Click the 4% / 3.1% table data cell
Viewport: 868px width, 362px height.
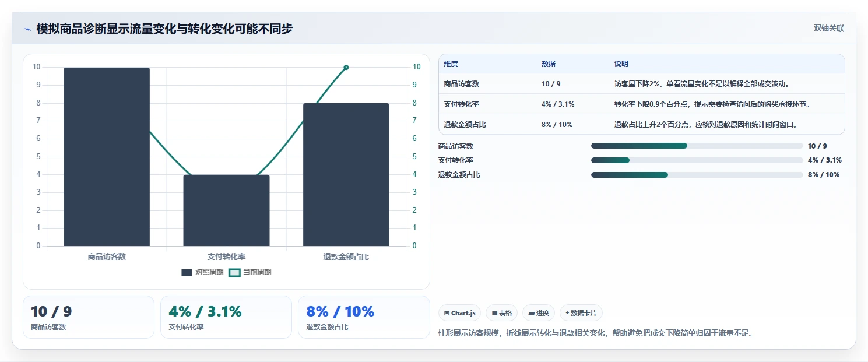click(558, 104)
